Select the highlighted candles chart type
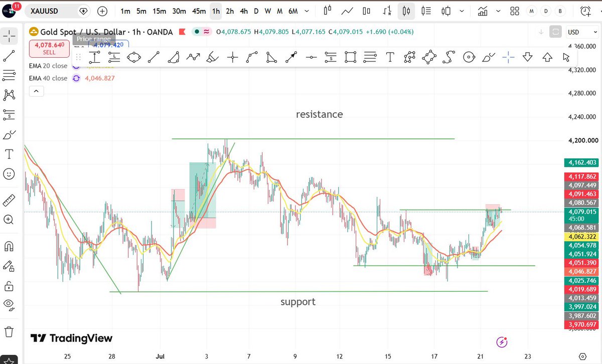 click(406, 11)
